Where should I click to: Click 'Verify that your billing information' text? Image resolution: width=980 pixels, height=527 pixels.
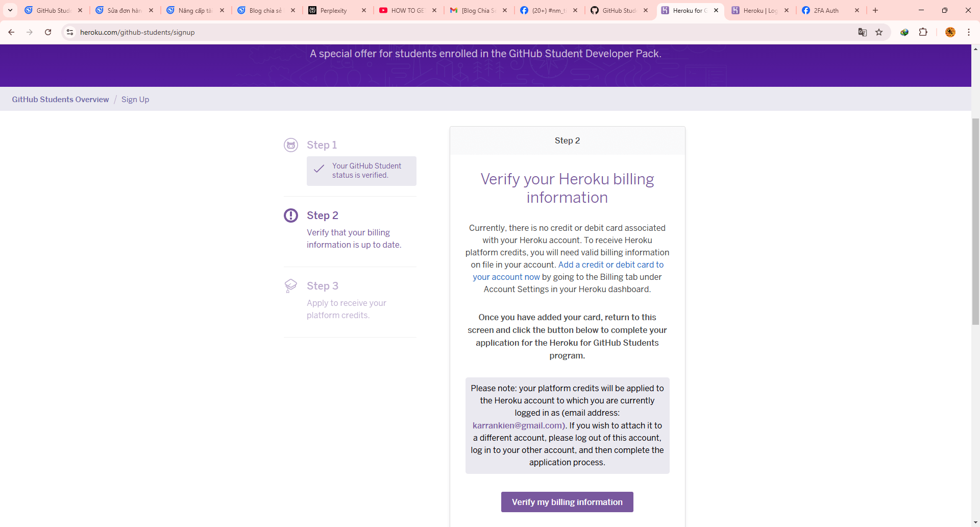(x=354, y=238)
